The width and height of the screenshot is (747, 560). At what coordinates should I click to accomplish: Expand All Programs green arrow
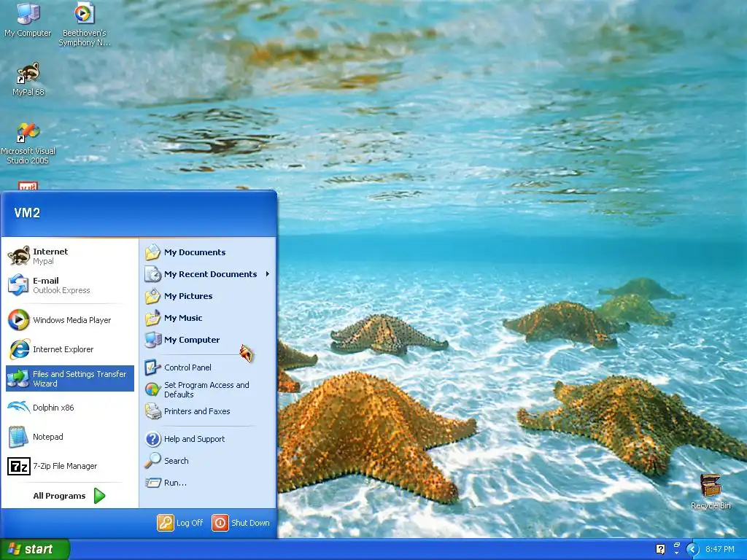(x=99, y=496)
